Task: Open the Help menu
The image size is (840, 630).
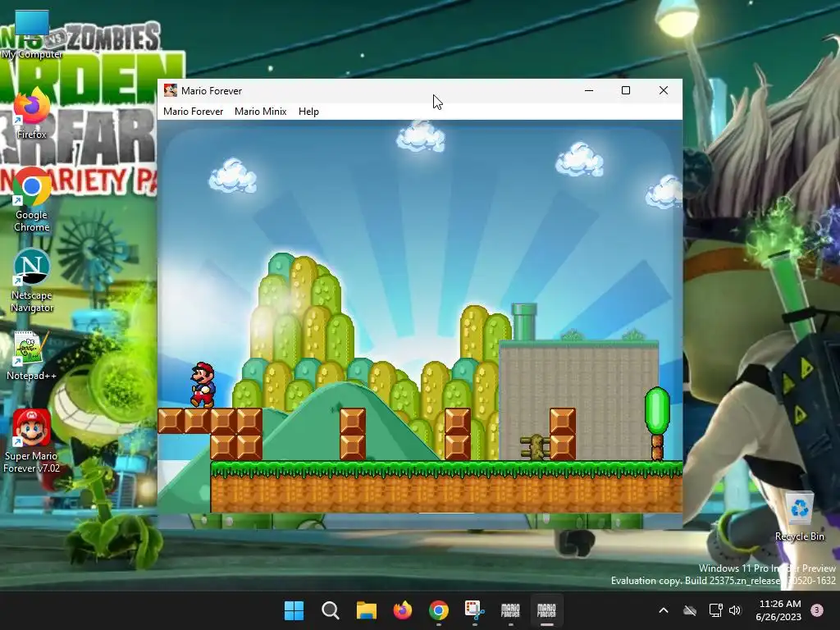Action: tap(308, 112)
